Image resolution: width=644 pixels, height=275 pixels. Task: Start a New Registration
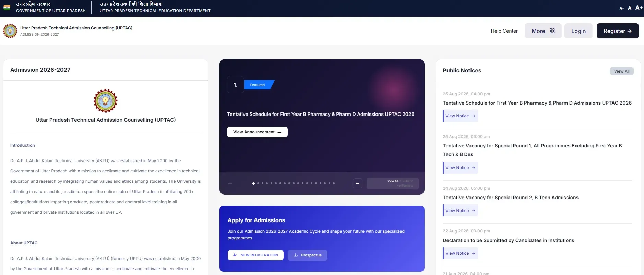[255, 255]
